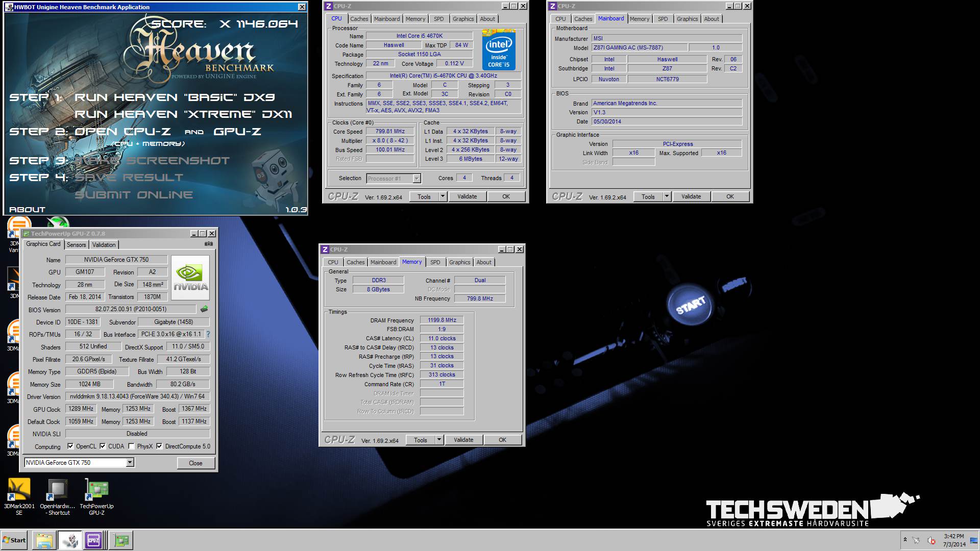Screen dimensions: 980x551
Task: Switch to Validation tab in GPU-Z
Action: [x=104, y=245]
